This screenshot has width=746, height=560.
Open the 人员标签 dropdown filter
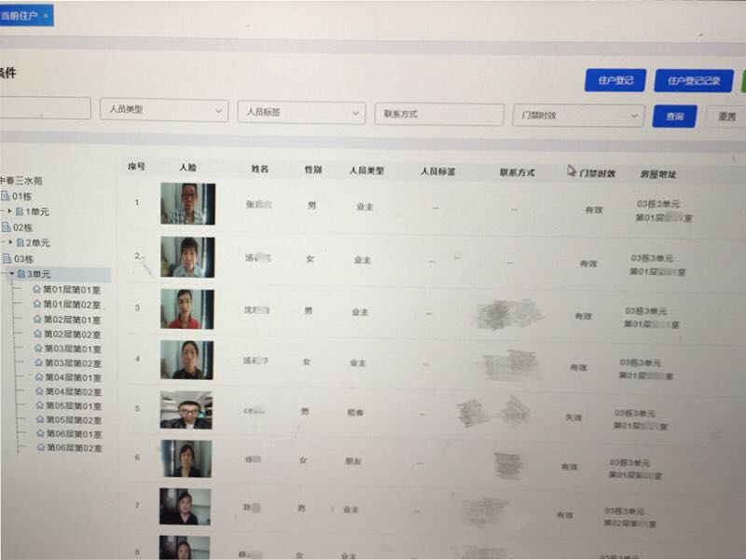300,112
